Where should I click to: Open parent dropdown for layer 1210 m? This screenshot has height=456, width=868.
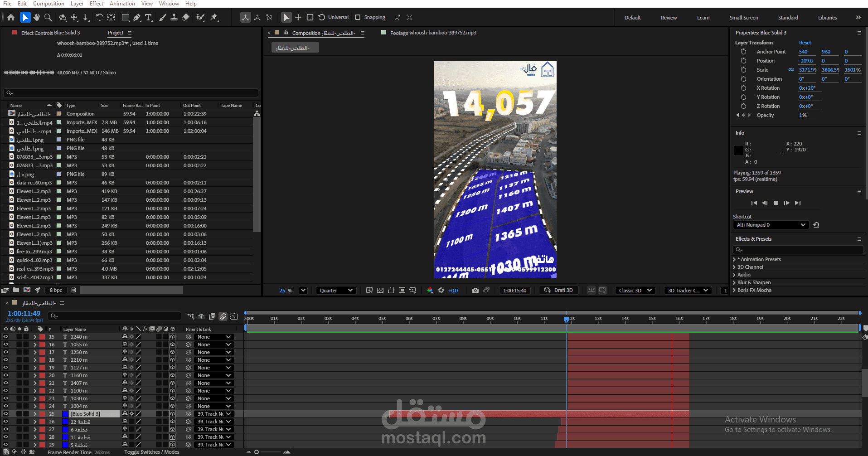pos(214,360)
